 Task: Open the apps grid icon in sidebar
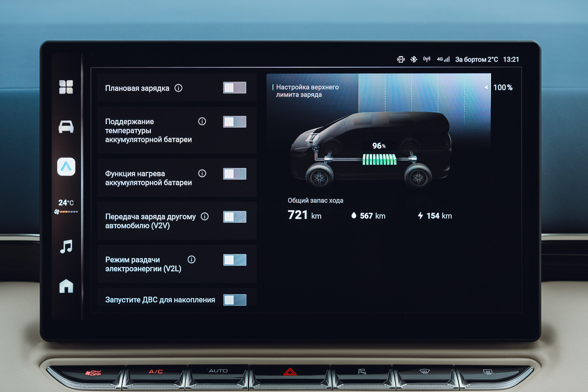pyautogui.click(x=66, y=87)
